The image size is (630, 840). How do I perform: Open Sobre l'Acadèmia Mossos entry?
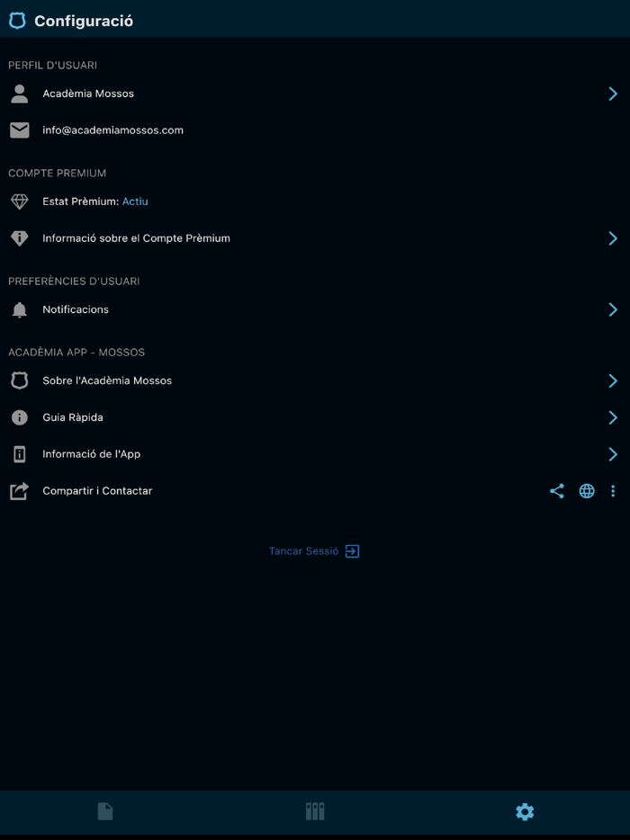[315, 381]
